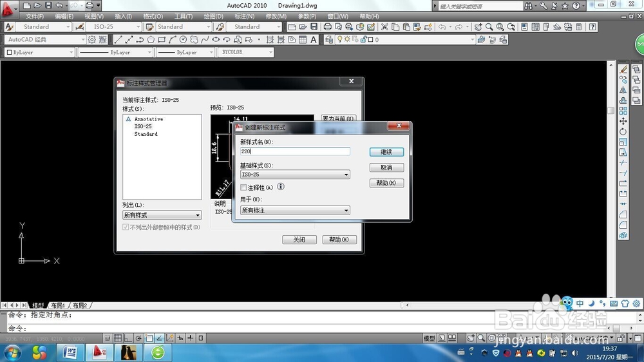Click the Cut scissors icon

384,26
